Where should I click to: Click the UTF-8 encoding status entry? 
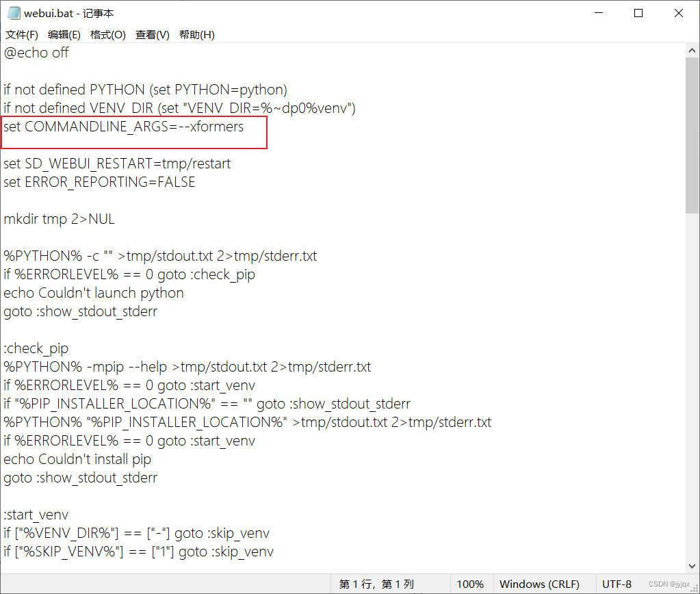(617, 584)
